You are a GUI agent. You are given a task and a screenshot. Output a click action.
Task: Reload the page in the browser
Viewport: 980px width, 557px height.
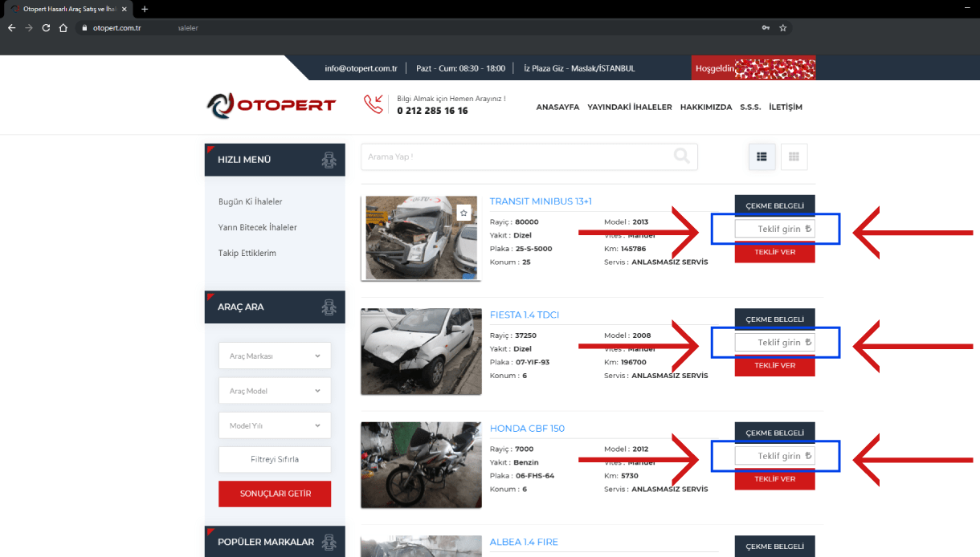pyautogui.click(x=46, y=28)
